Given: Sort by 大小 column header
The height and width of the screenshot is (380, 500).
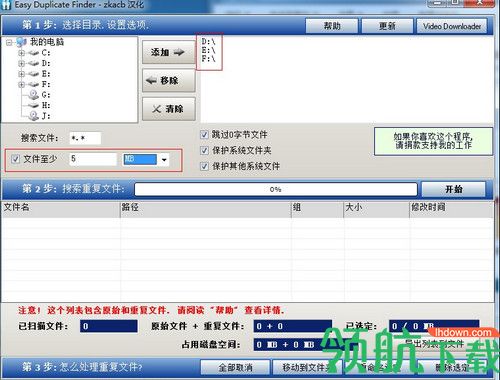Looking at the screenshot, I should 377,208.
